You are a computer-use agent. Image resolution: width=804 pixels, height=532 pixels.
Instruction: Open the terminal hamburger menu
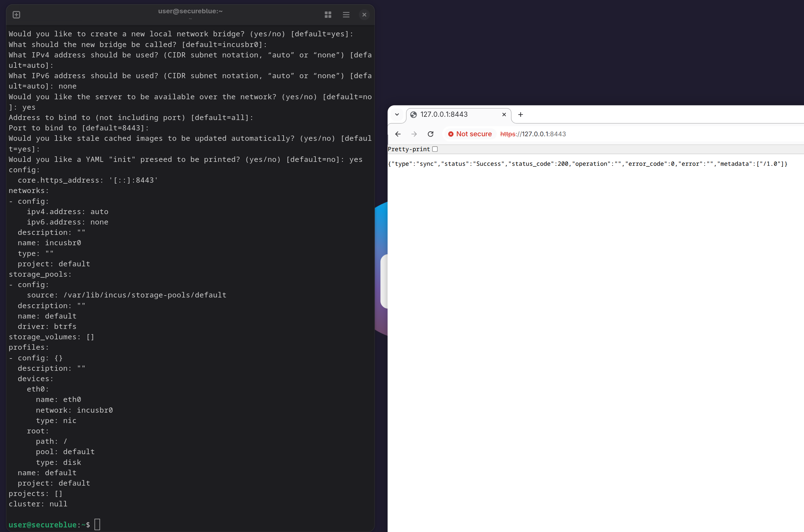click(346, 15)
